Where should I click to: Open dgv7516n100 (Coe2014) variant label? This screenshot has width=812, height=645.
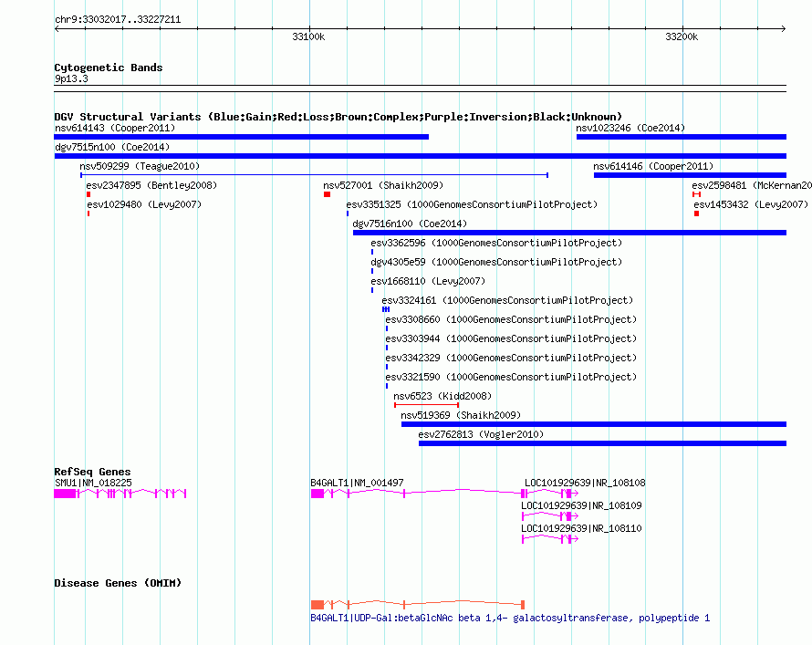point(410,224)
